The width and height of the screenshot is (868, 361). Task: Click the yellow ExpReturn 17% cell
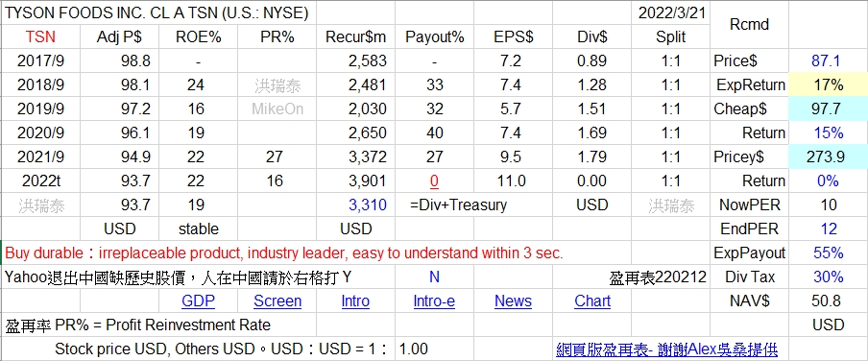828,84
